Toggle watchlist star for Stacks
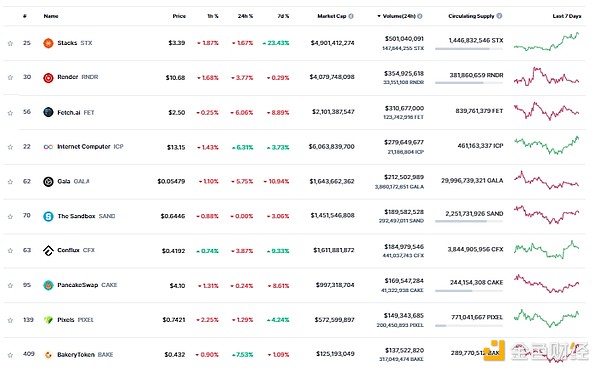This screenshot has width=600, height=372. [10, 43]
